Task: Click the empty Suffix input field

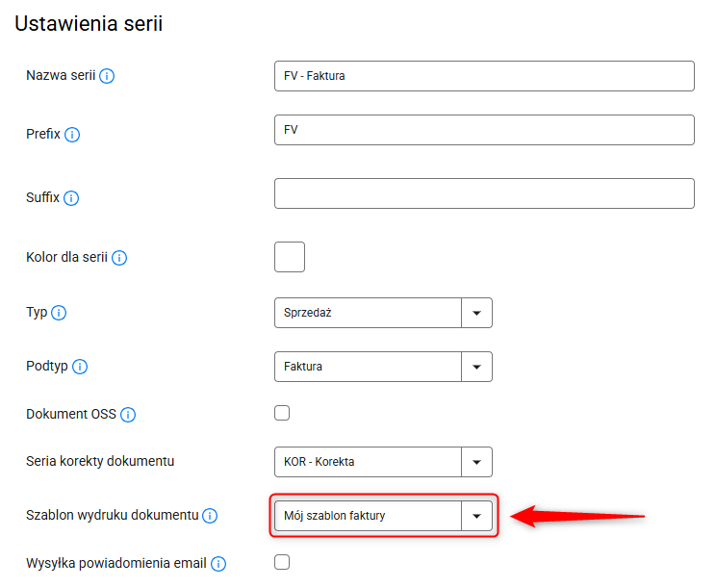Action: [484, 193]
